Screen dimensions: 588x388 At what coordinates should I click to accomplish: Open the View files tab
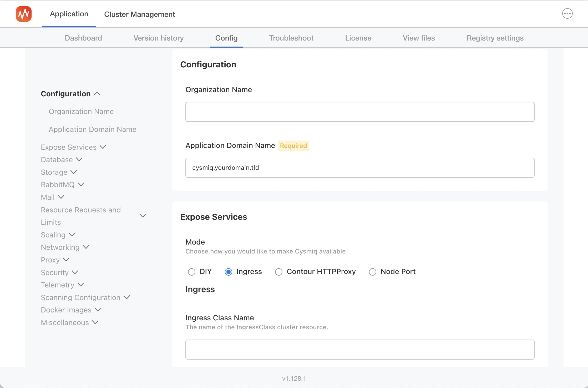[x=419, y=38]
